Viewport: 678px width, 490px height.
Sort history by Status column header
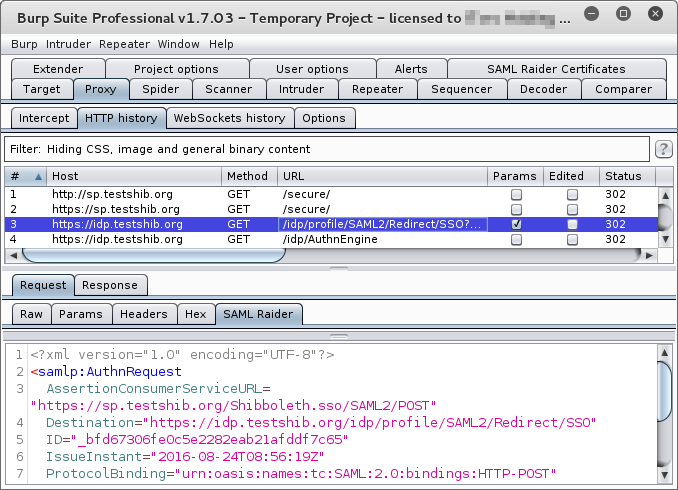point(627,176)
